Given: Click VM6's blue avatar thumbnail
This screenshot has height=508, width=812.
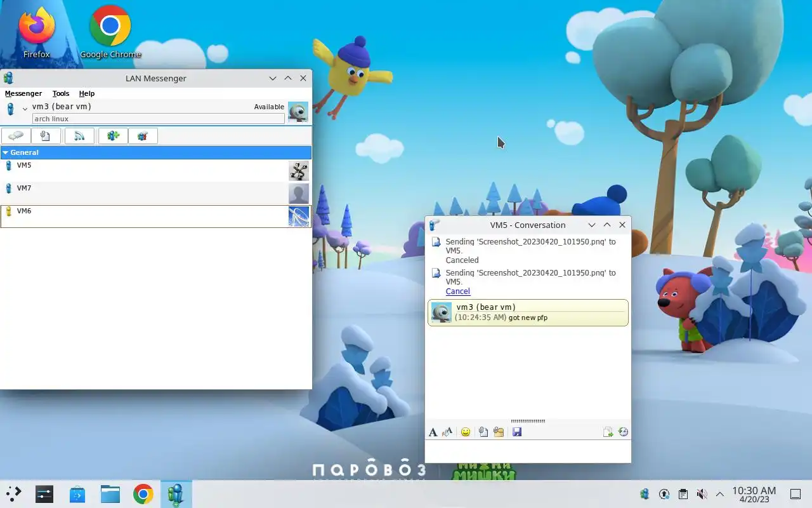Looking at the screenshot, I should [x=299, y=217].
